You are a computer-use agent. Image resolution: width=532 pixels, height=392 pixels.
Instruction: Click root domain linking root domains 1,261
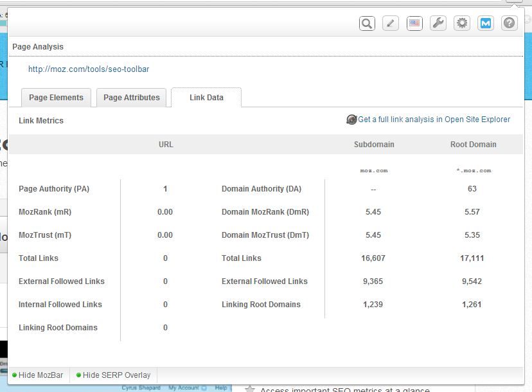click(472, 305)
